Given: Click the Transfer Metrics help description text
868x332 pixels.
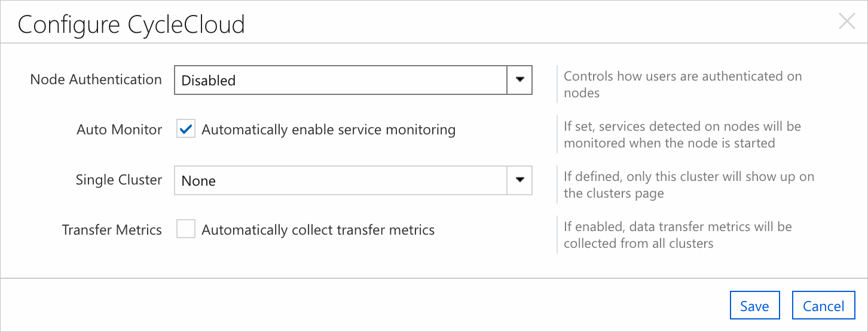Looking at the screenshot, I should (677, 235).
